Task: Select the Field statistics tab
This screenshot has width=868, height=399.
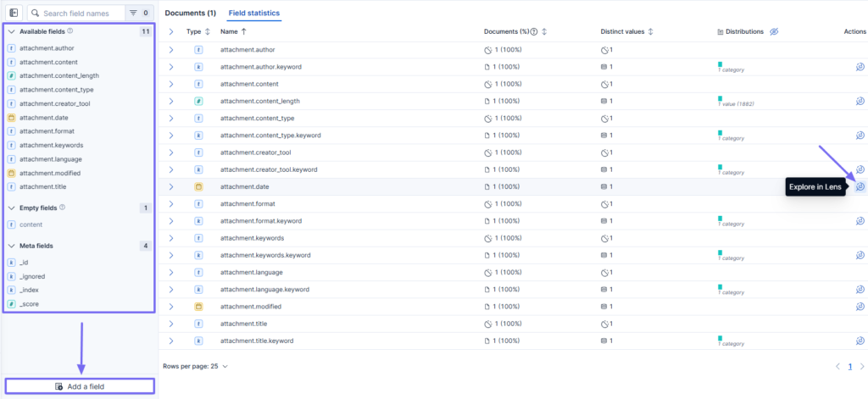Action: coord(254,12)
